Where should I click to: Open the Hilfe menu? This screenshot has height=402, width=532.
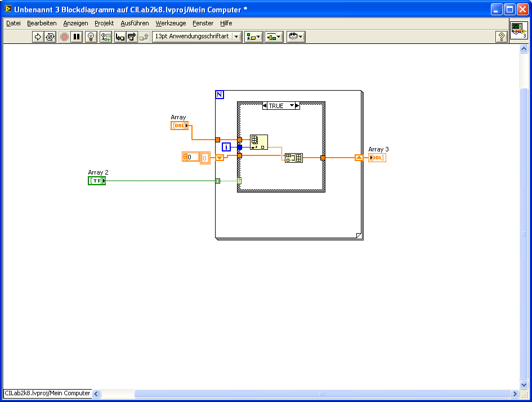click(x=226, y=23)
